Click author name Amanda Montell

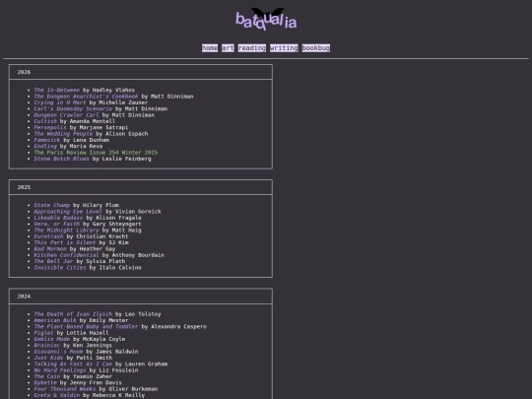point(93,121)
